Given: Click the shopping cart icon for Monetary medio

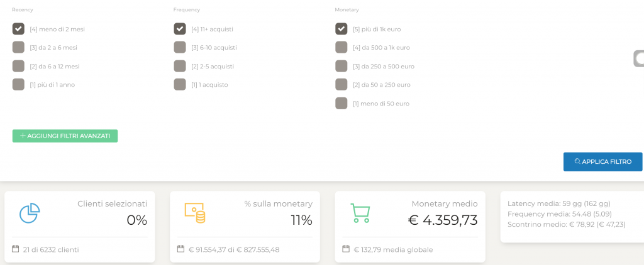Looking at the screenshot, I should (360, 213).
